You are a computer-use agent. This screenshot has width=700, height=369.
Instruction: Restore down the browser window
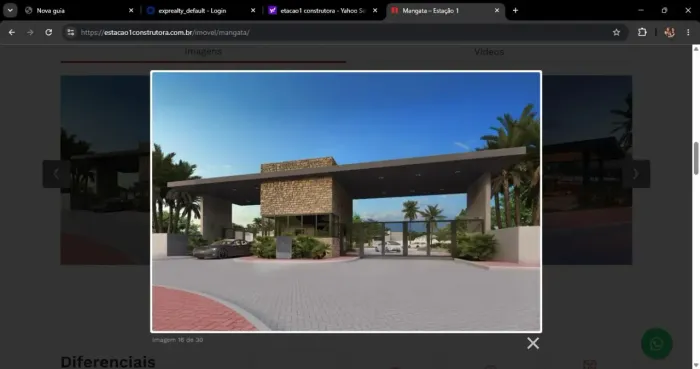(x=664, y=10)
